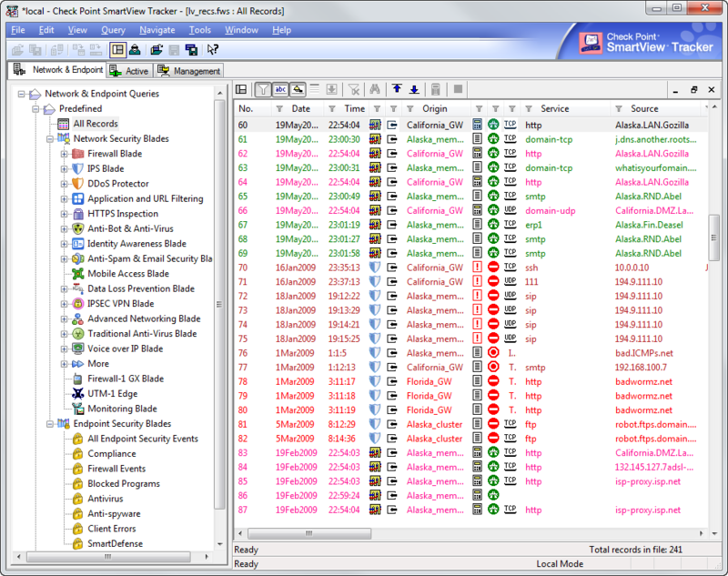Click the records table horizontal scrollbar thumb
The width and height of the screenshot is (728, 576).
pyautogui.click(x=309, y=534)
